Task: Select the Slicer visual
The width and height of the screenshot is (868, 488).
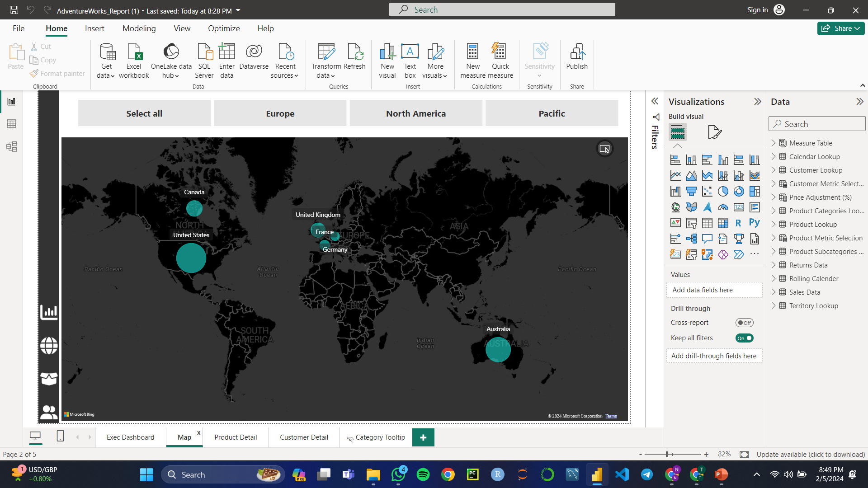Action: [691, 223]
